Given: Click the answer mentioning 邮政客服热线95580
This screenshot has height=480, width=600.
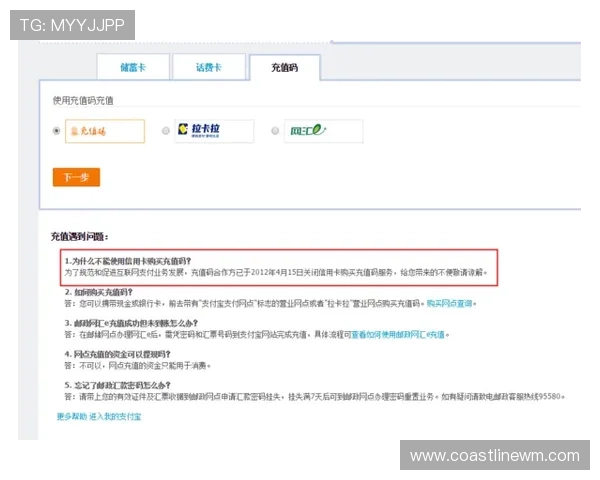Looking at the screenshot, I should 314,397.
